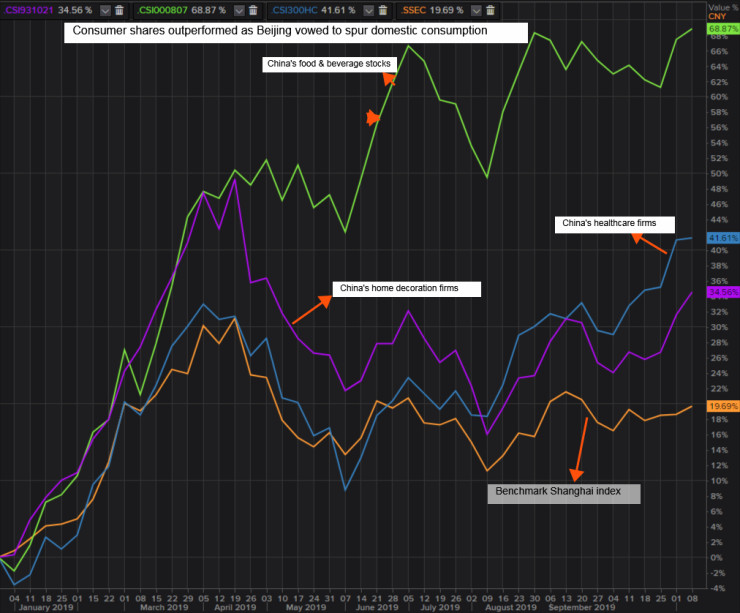Viewport: 740px width, 613px height.
Task: Select the China's healthcare firms annotation box
Action: (x=614, y=224)
